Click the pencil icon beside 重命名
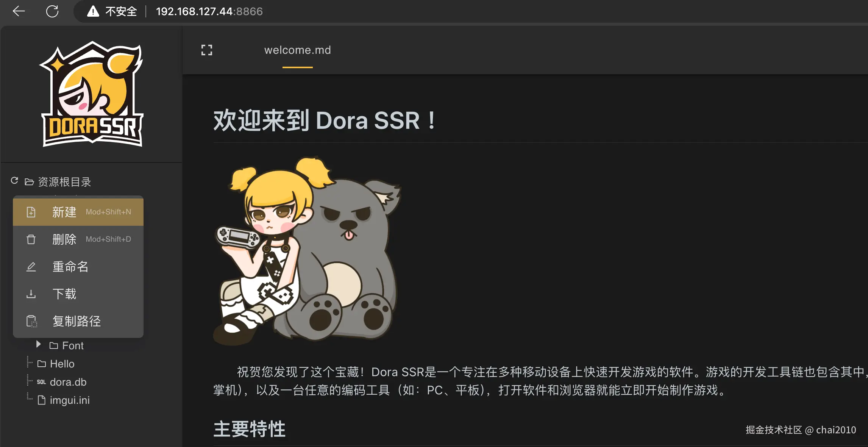868x447 pixels. point(31,267)
